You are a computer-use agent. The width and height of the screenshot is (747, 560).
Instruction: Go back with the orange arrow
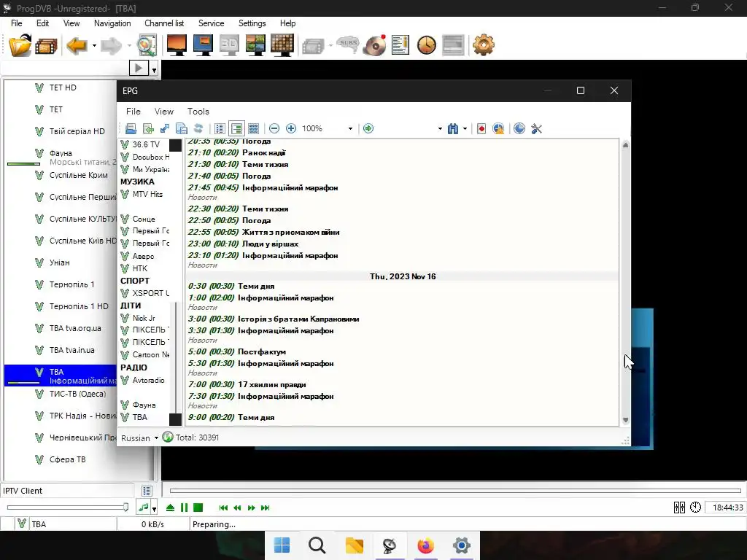click(x=77, y=46)
